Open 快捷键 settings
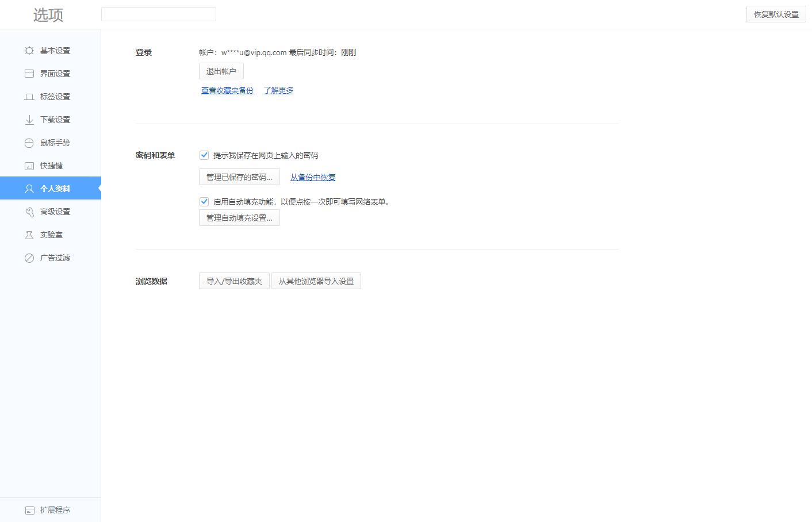The height and width of the screenshot is (522, 812). click(51, 166)
